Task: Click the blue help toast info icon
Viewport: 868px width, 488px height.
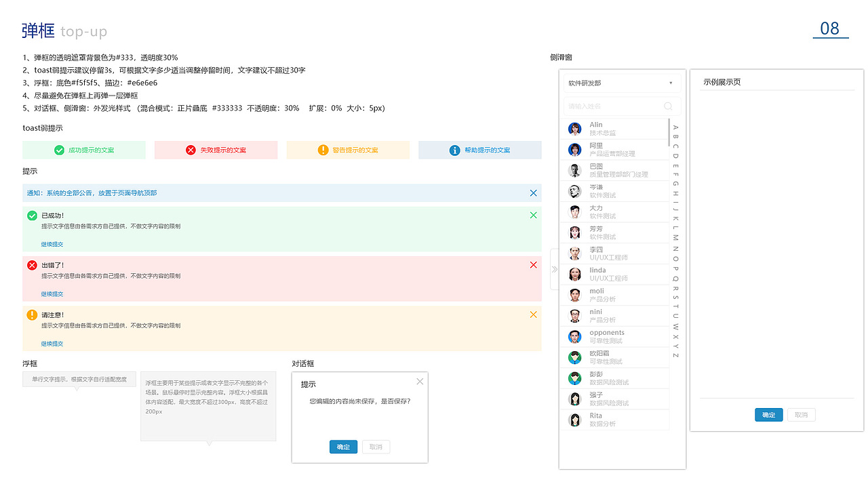Action: (455, 150)
